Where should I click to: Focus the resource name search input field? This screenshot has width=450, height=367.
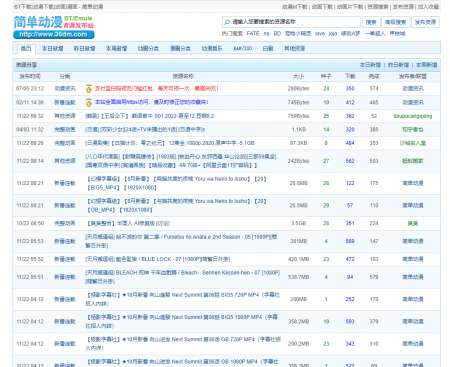(x=292, y=22)
